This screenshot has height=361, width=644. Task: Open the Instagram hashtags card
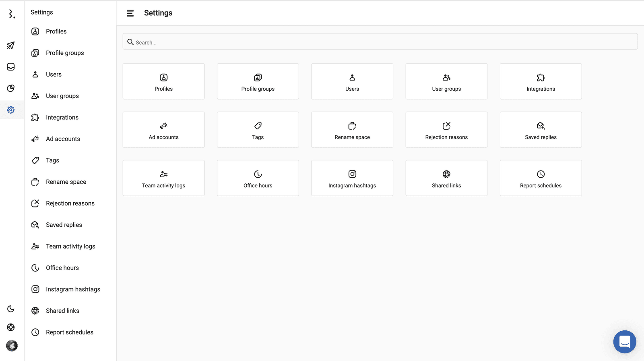tap(352, 178)
